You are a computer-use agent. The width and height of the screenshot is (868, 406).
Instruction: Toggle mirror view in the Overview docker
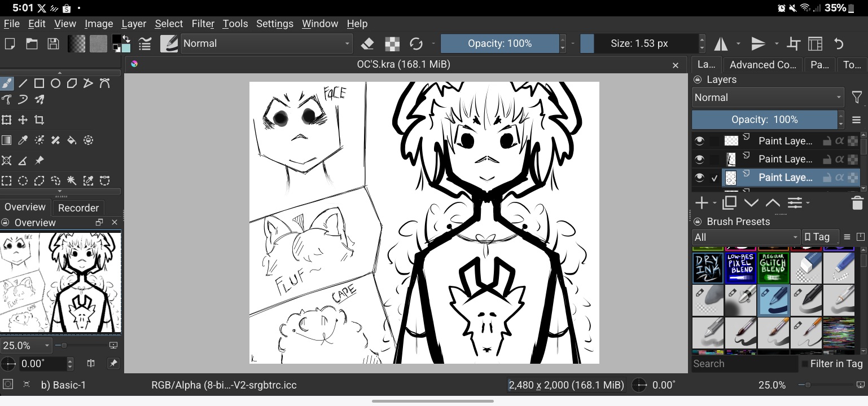click(x=91, y=364)
